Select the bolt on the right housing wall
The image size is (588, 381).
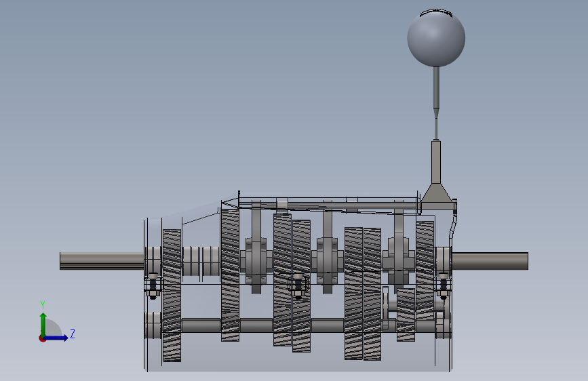coord(444,286)
